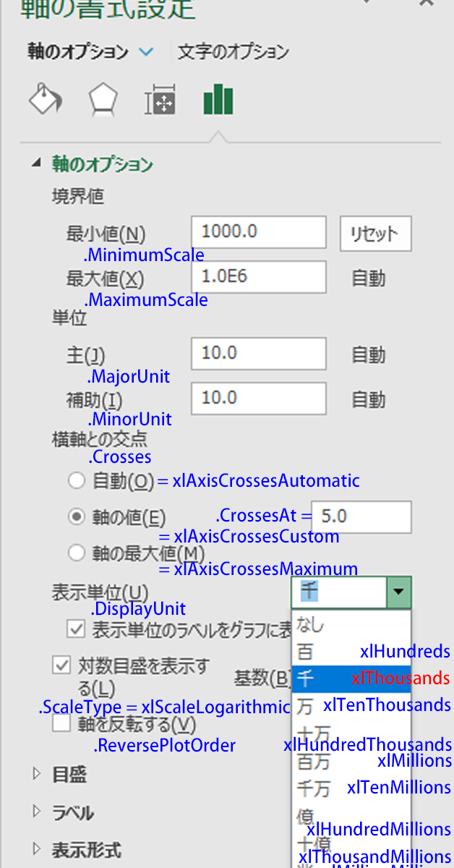Choose 百万 from the display unit list
The image size is (454, 868).
tap(313, 762)
